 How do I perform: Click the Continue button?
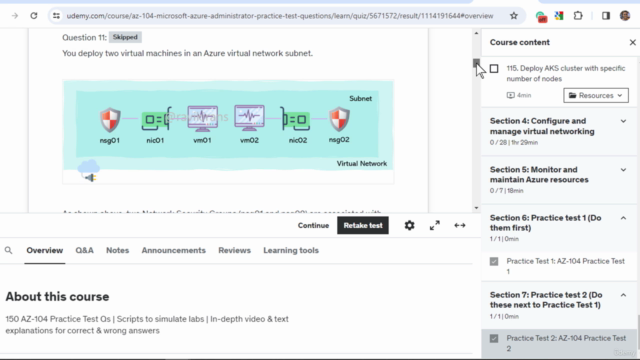click(x=313, y=225)
